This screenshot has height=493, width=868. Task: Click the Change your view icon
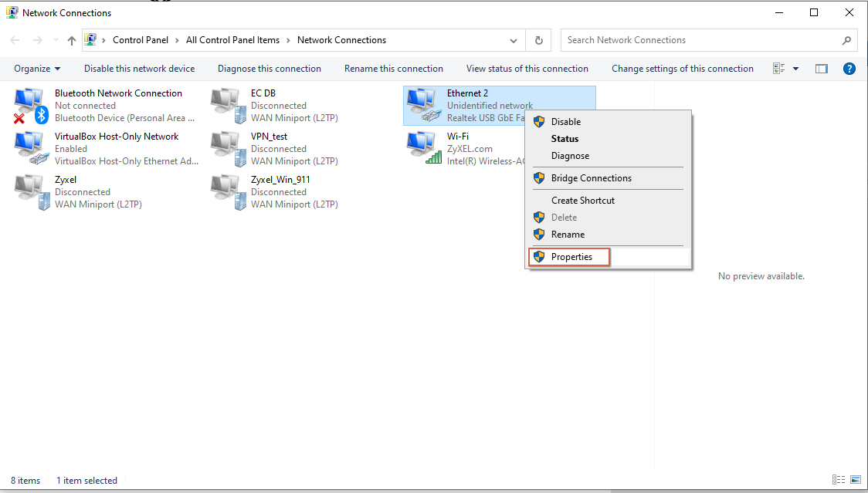point(779,69)
